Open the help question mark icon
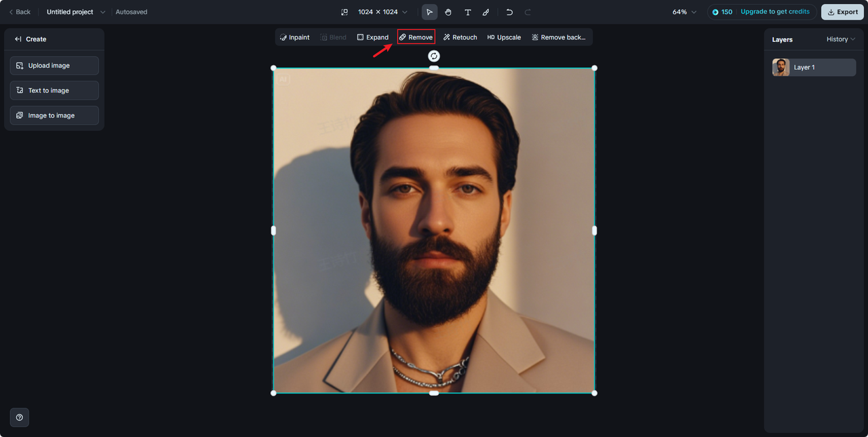Image resolution: width=868 pixels, height=437 pixels. pyautogui.click(x=19, y=417)
